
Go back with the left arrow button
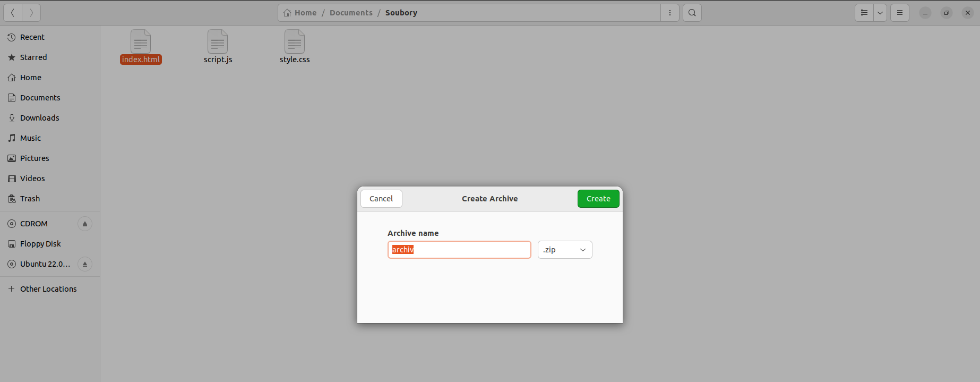(x=13, y=13)
